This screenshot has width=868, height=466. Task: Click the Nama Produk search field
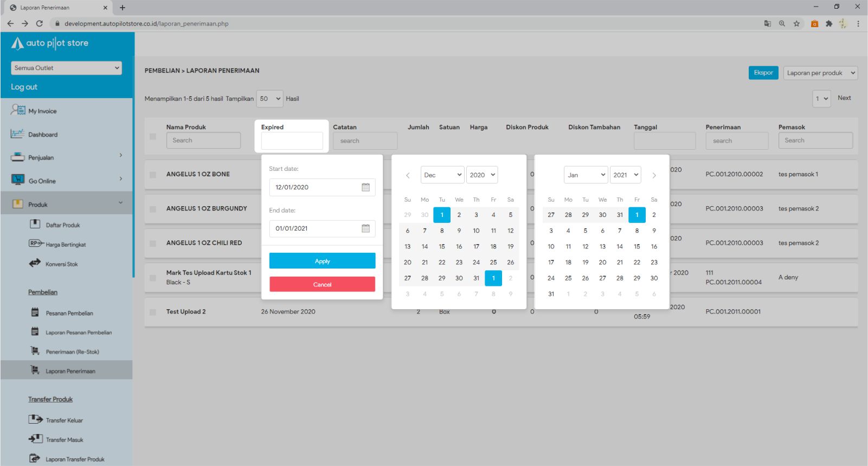tap(203, 141)
